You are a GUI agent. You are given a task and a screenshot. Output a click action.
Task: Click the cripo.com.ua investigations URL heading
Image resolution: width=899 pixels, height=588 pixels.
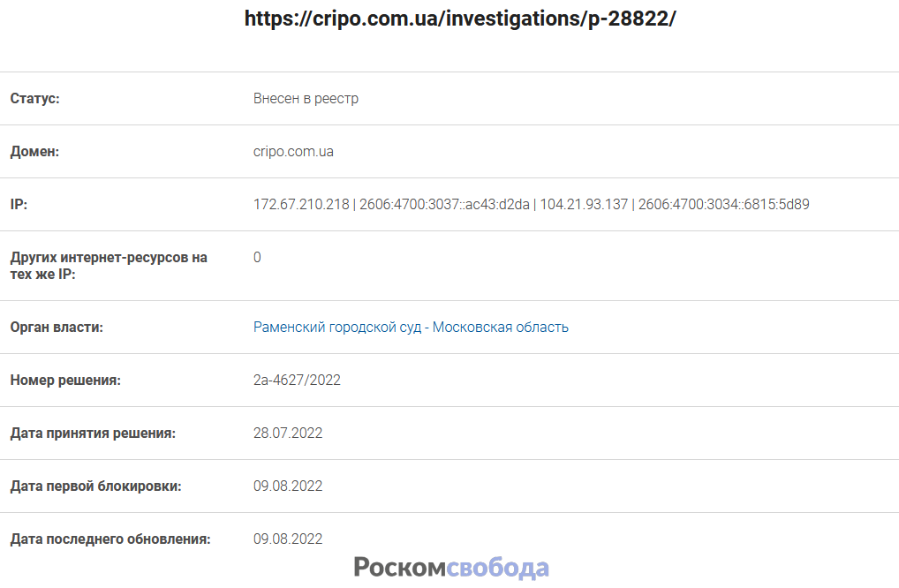click(x=460, y=19)
